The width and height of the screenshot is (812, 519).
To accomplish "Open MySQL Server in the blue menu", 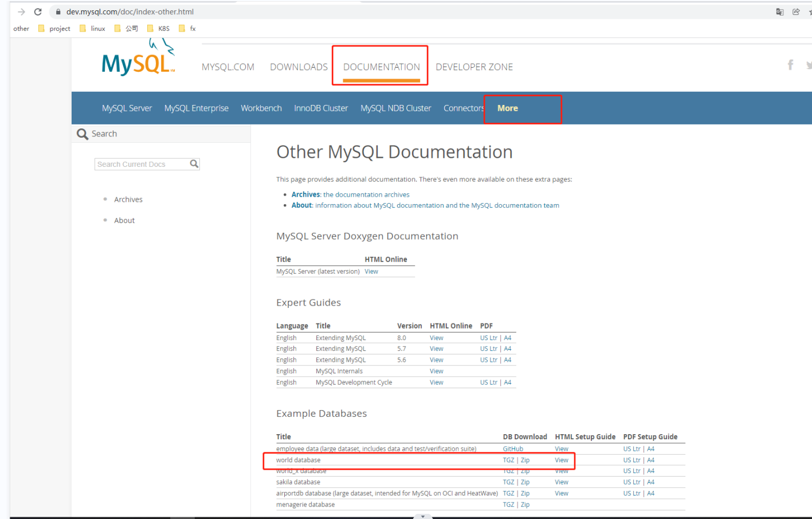I will pyautogui.click(x=127, y=108).
